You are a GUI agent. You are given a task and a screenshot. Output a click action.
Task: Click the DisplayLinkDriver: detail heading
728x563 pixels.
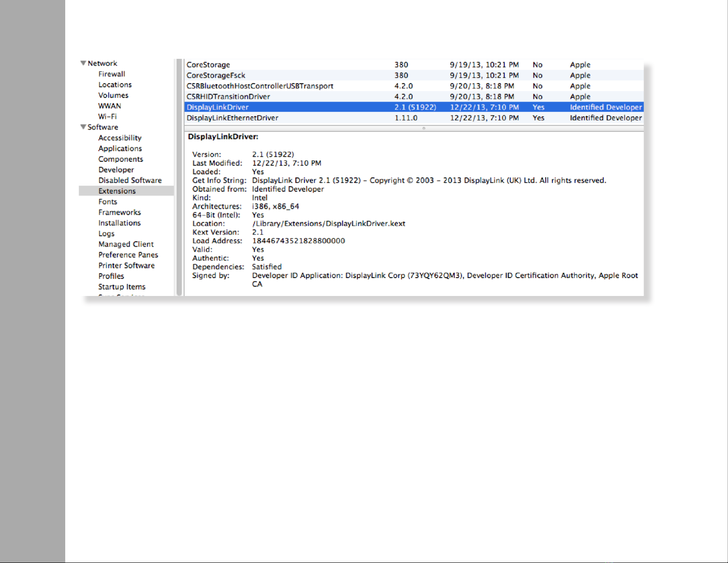[223, 136]
